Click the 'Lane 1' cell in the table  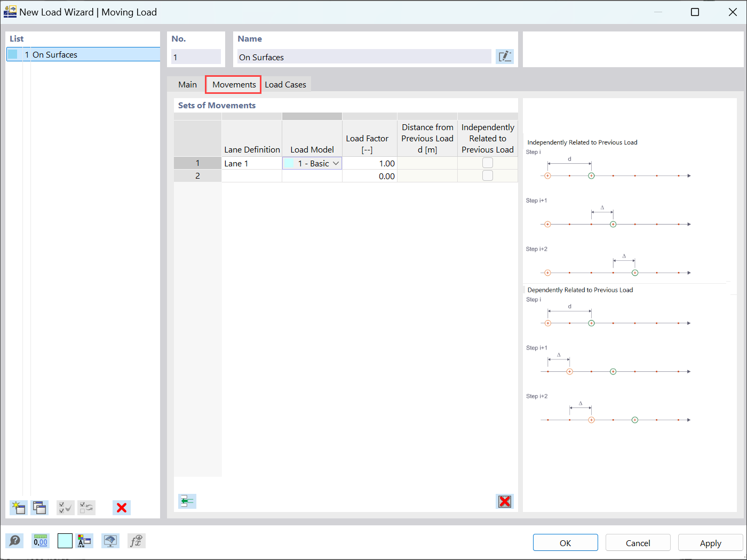pyautogui.click(x=252, y=163)
